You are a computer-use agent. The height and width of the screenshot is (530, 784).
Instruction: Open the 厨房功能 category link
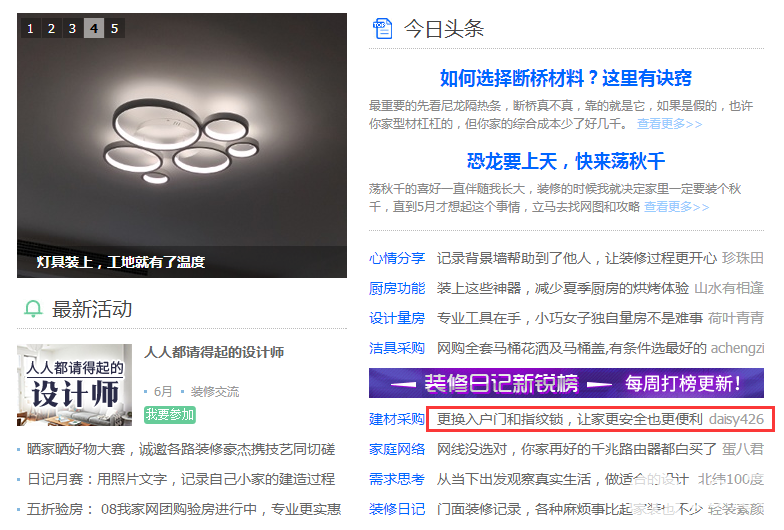tap(397, 288)
